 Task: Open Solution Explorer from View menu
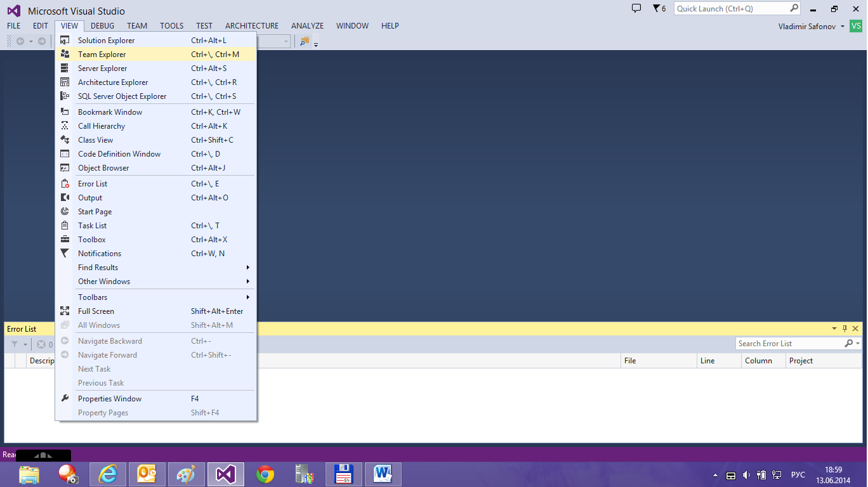(155, 41)
